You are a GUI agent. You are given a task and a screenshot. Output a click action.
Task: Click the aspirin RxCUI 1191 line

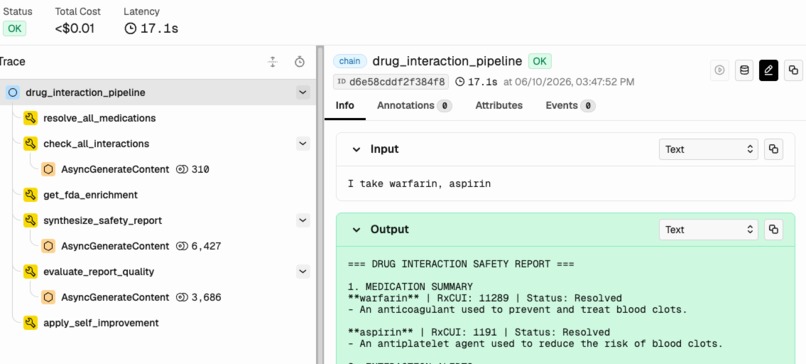tap(479, 332)
